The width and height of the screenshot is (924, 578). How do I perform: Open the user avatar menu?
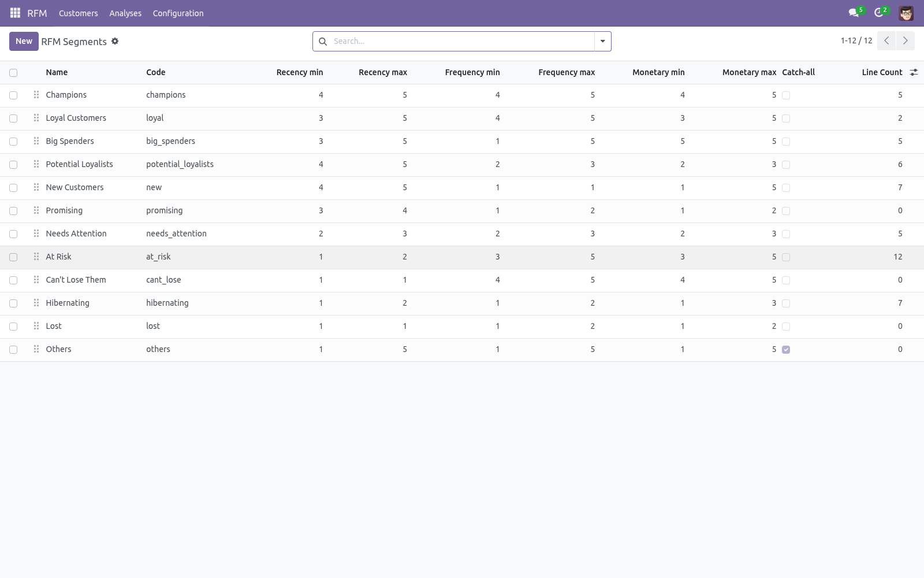[906, 13]
